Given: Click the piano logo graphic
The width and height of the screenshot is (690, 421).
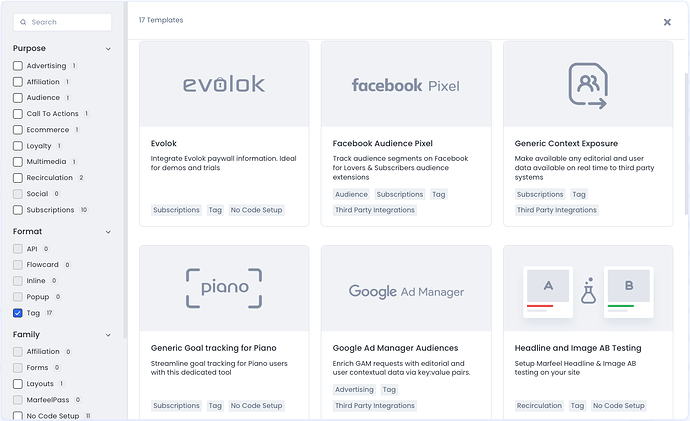Looking at the screenshot, I should [224, 288].
